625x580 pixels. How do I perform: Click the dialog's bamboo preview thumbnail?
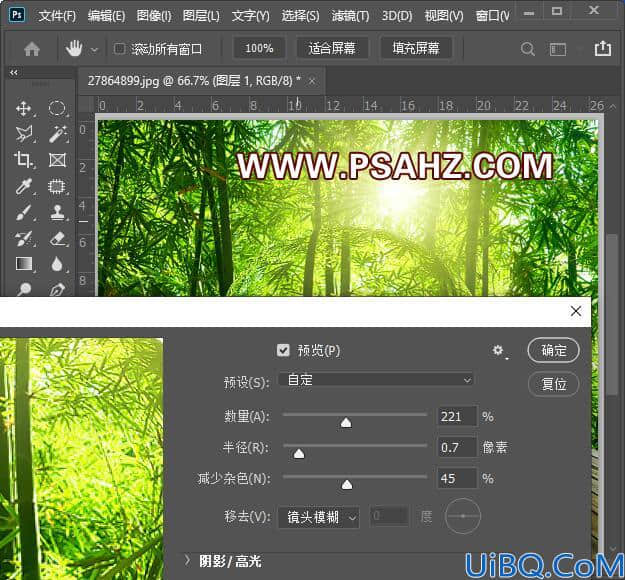[81, 459]
